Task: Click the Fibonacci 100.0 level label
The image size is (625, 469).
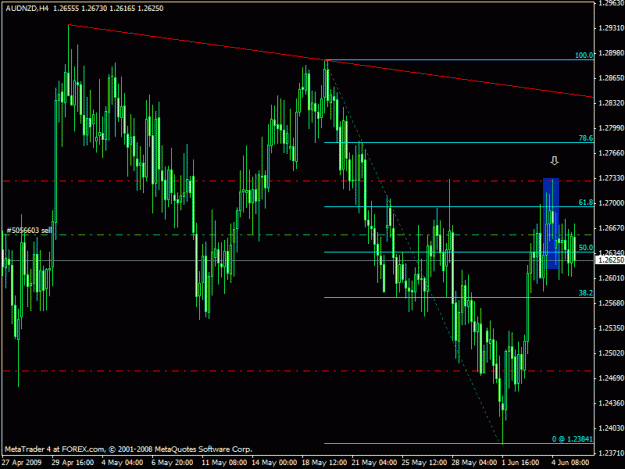Action: (x=584, y=55)
